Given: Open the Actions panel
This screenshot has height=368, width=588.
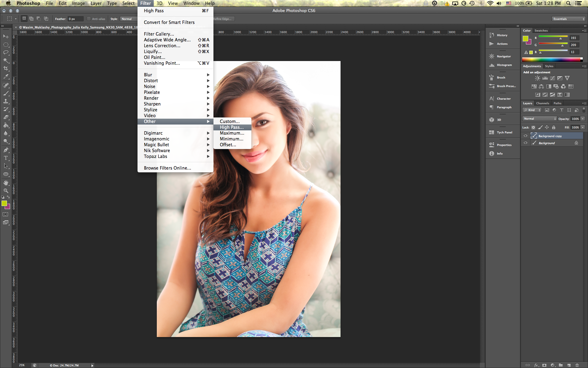Looking at the screenshot, I should [502, 44].
